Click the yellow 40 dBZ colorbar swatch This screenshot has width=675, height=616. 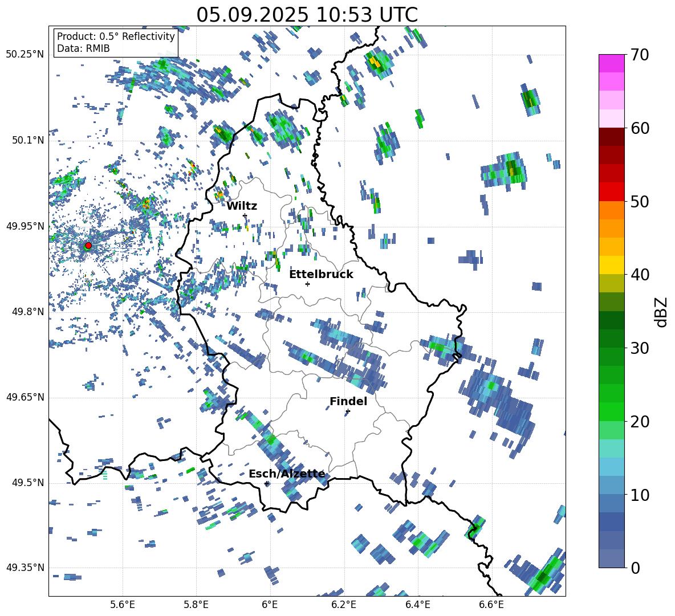click(x=611, y=266)
